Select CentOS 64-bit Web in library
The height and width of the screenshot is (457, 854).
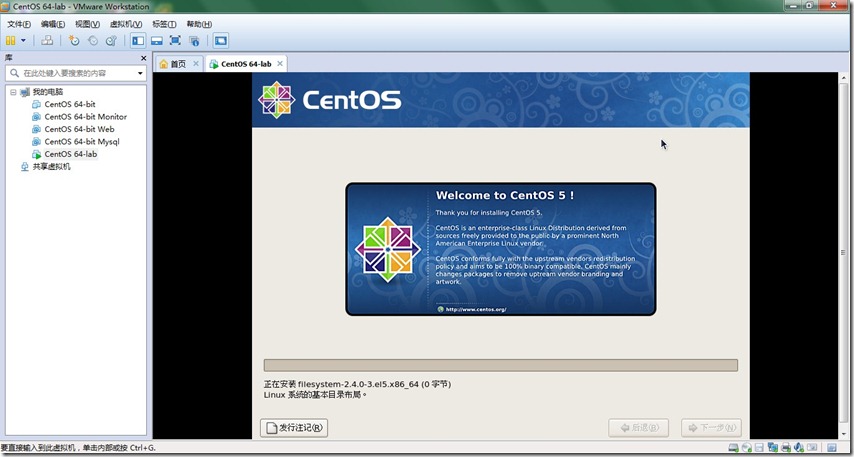pos(80,129)
